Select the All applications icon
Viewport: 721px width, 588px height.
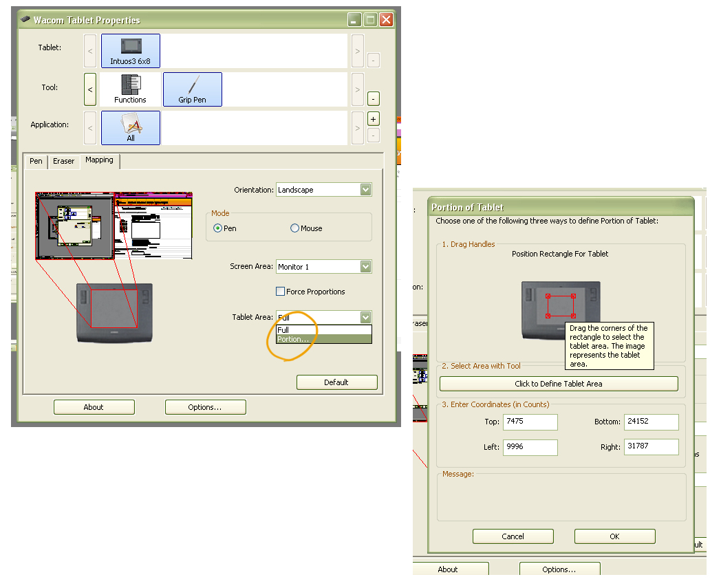(131, 128)
